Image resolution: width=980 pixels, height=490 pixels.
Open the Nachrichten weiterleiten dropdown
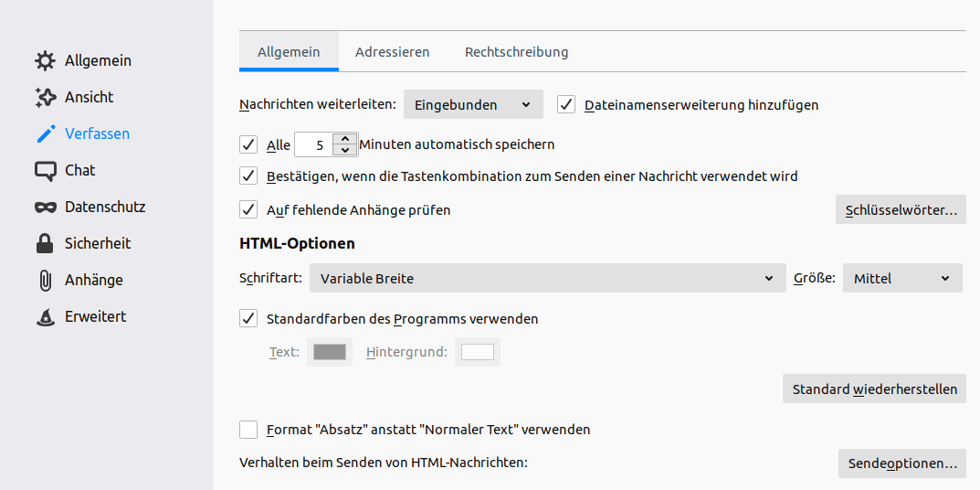coord(473,104)
